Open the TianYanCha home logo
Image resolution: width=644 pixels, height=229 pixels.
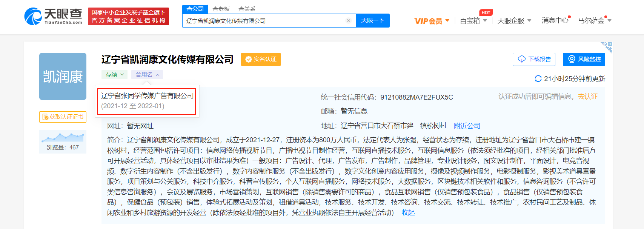[53, 16]
